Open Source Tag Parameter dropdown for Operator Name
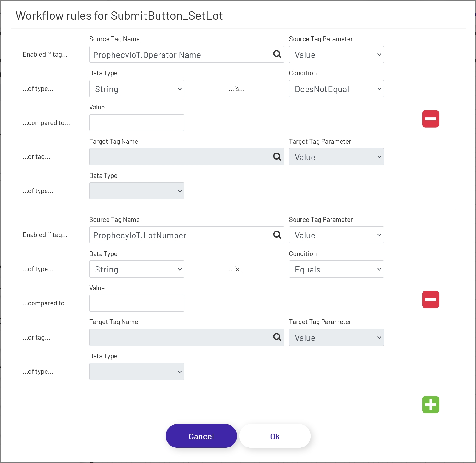The width and height of the screenshot is (476, 463). [336, 54]
